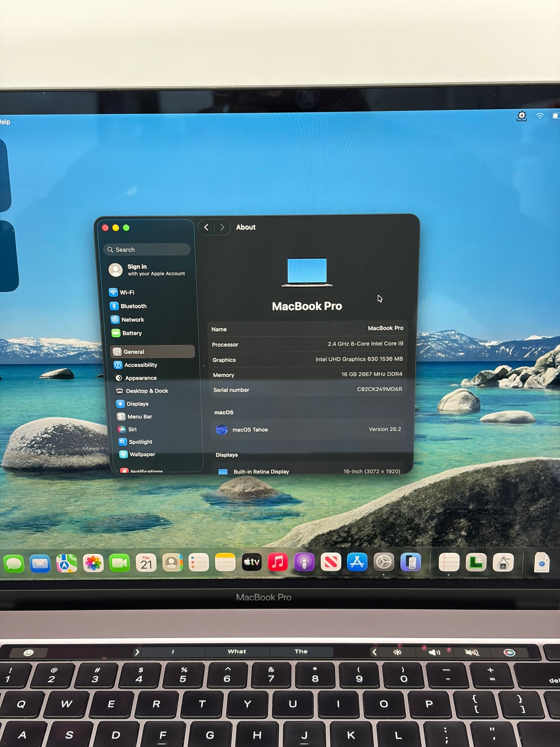The image size is (560, 747).
Task: Minimize Settings with the yellow button
Action: (116, 228)
